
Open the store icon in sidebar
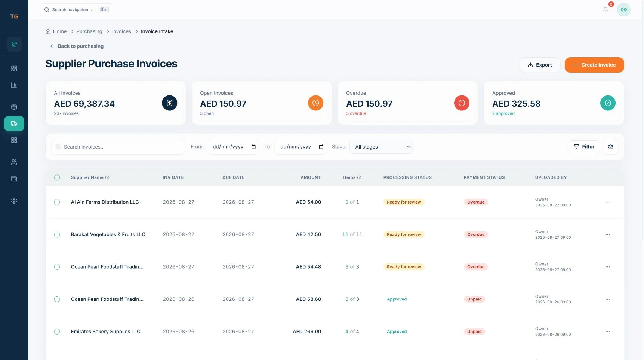[14, 44]
